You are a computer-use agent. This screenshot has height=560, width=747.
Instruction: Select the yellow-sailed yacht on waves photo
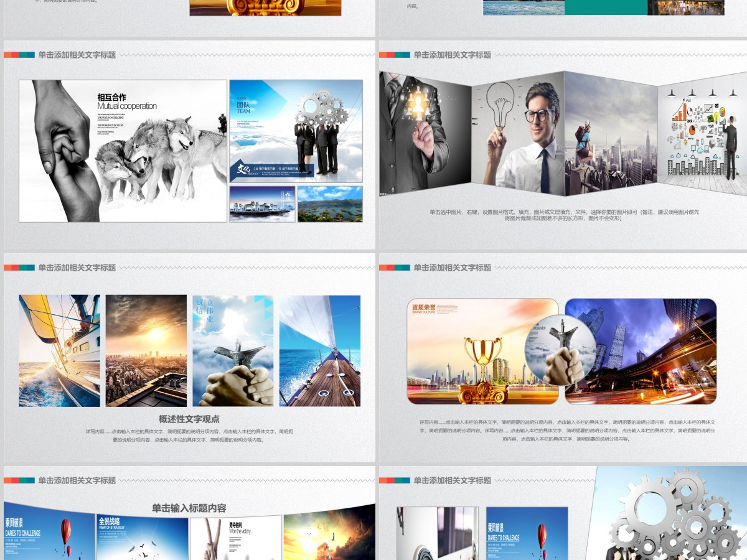(59, 351)
